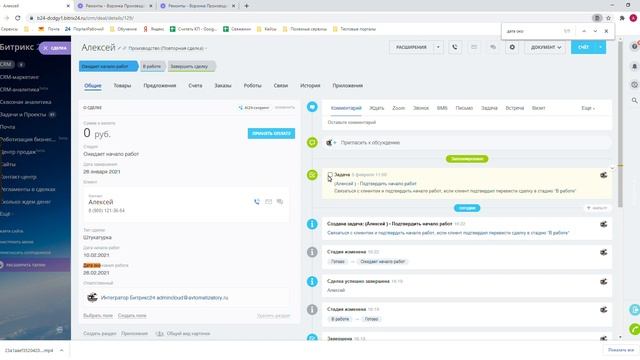Click the comment bubble icon in the timeline

312,107
